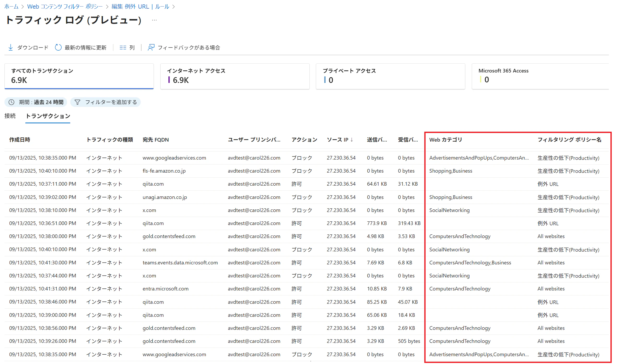Click fls-fe.amazon.co.jp FQDN cell
618x364 pixels.
(164, 171)
